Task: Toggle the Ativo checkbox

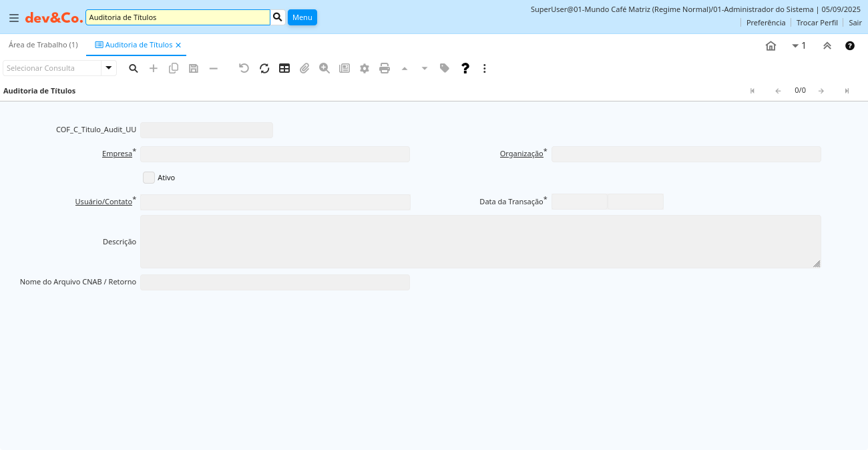Action: click(x=149, y=178)
